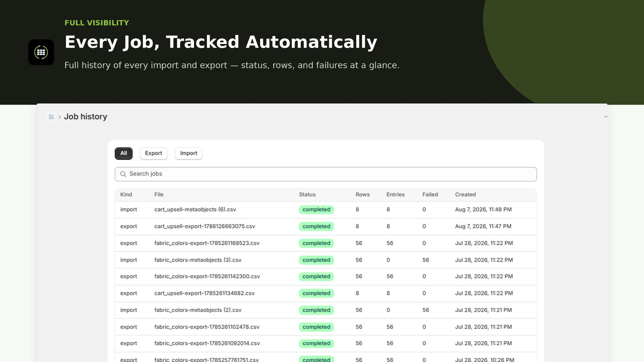Screen dimensions: 644x362
Task: Click completed badge for cart_upsell-metaobjects (6).csv
Action: [316, 210]
